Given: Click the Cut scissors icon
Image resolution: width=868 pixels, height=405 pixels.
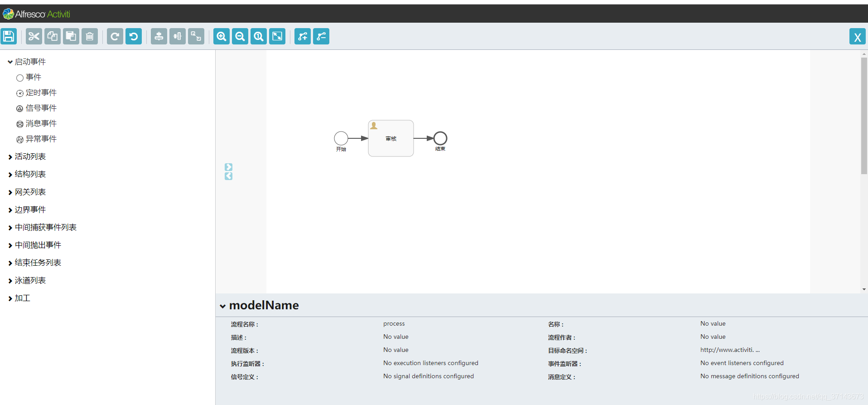Looking at the screenshot, I should pyautogui.click(x=34, y=36).
